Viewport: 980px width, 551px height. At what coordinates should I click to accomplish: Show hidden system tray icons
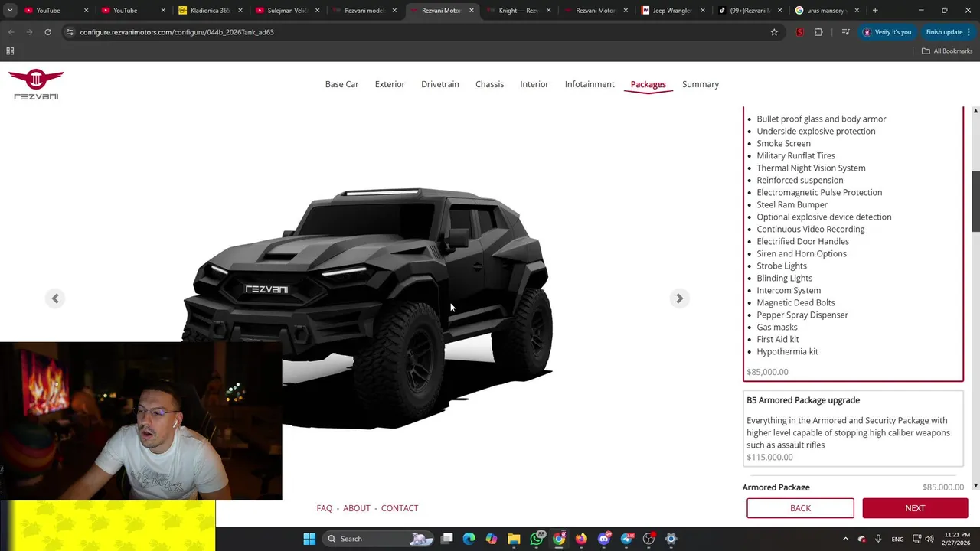845,539
